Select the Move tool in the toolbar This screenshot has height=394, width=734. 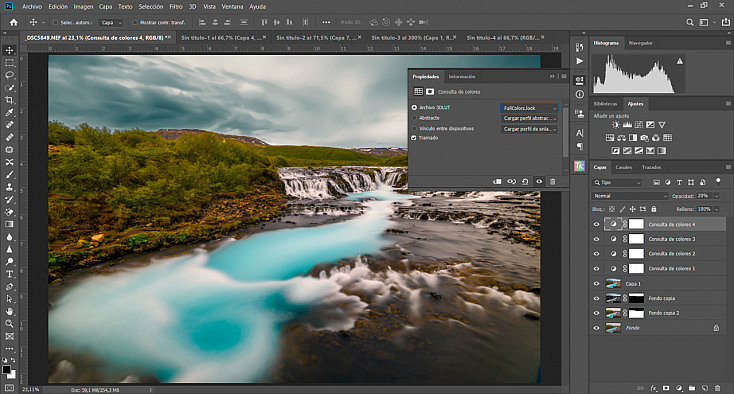9,51
